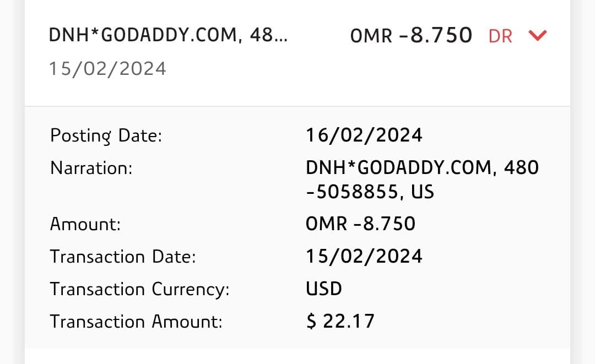
Task: Click the Transaction Date label
Action: point(123,257)
